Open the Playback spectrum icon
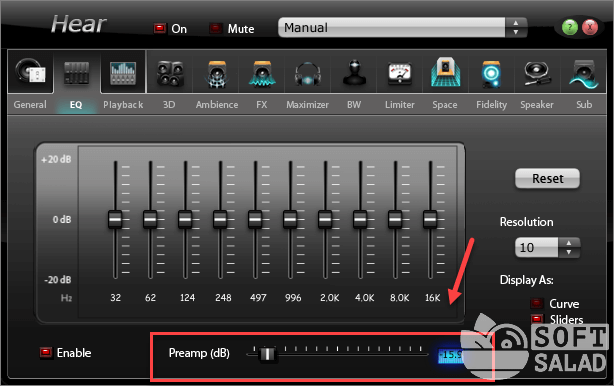Screen dimensions: 614x386 point(123,73)
